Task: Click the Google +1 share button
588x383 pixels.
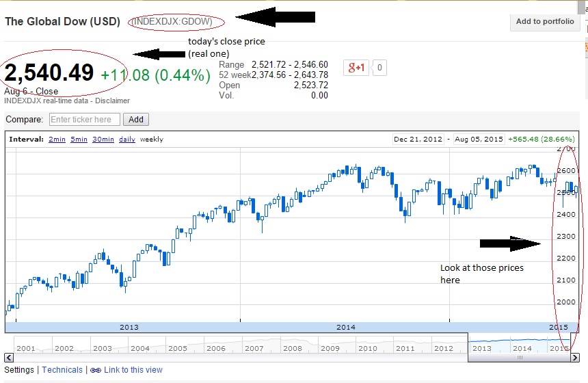Action: coord(356,68)
